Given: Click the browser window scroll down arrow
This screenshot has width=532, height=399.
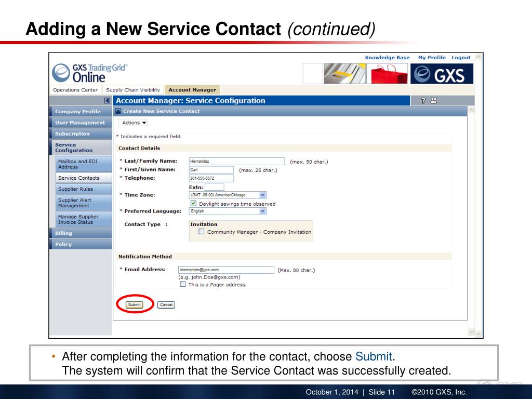Looking at the screenshot, I should pyautogui.click(x=478, y=334).
